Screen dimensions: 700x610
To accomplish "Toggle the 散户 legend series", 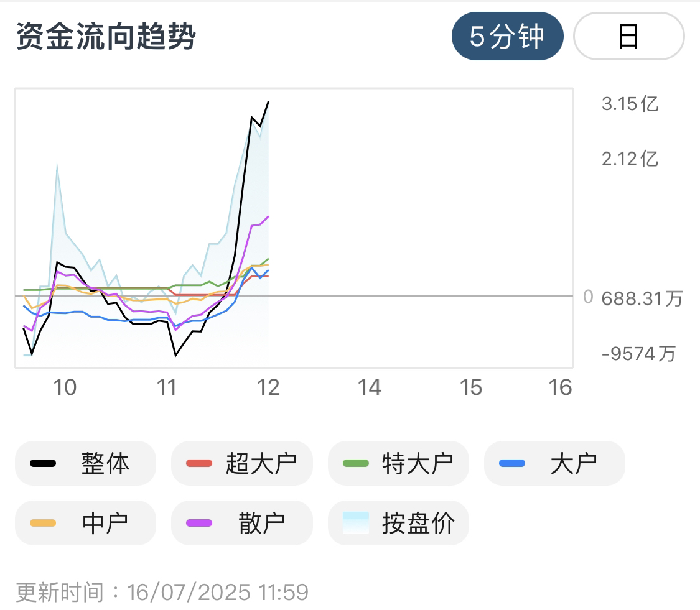I will [x=242, y=522].
